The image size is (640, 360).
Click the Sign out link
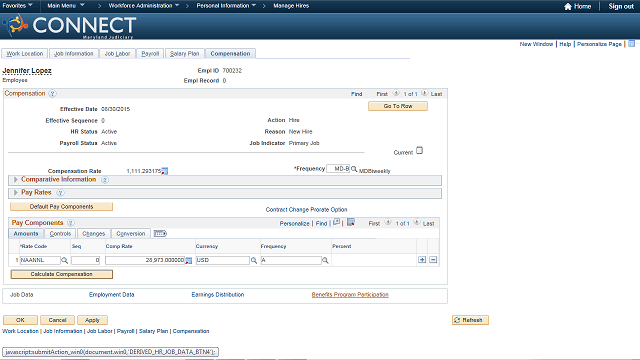[x=621, y=6]
